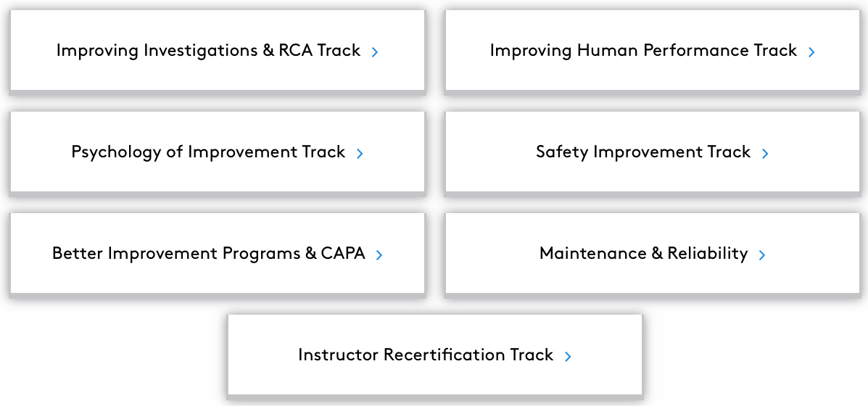Open the Improving Human Performance Track link
Viewport: 868px width, 406px height.
(x=643, y=50)
